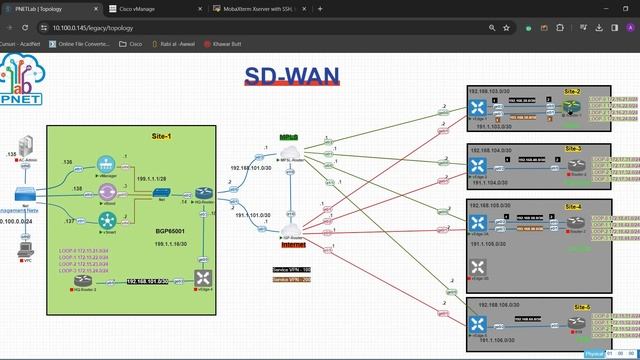640x360 pixels.
Task: Click the Site-2 label
Action: click(572, 92)
